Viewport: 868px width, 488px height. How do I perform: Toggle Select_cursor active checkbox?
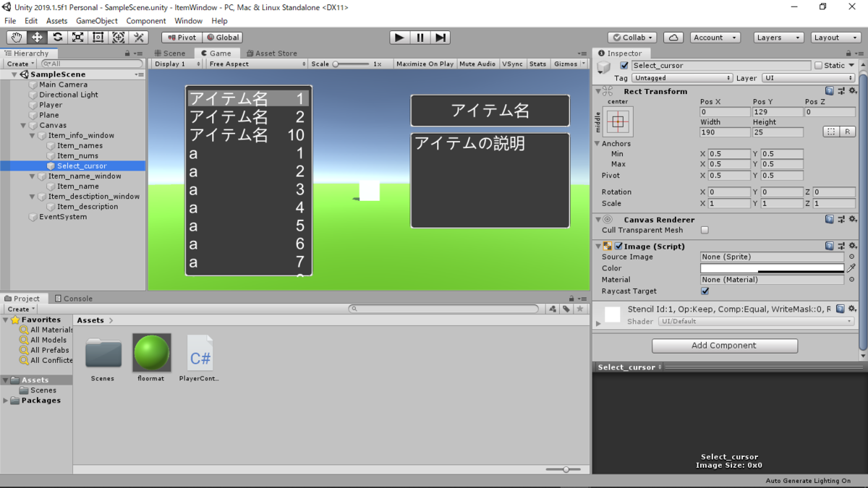click(x=624, y=65)
